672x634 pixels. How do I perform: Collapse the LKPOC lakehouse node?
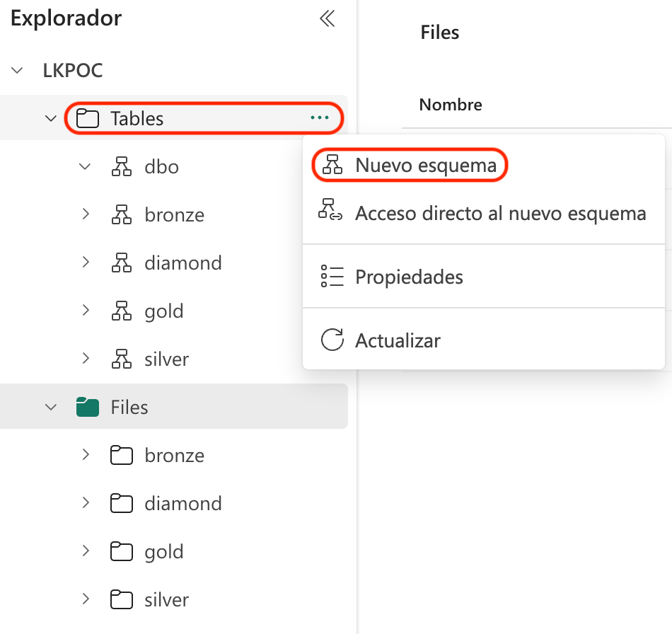click(x=17, y=70)
